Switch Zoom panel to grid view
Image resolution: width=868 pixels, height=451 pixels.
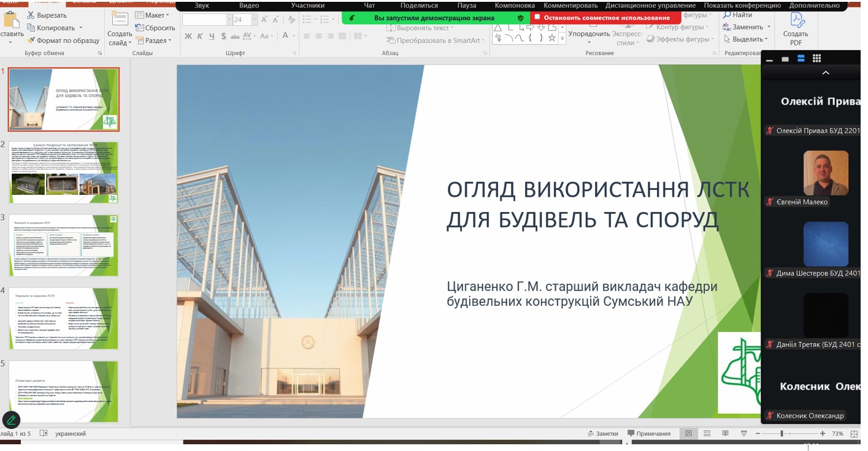pos(816,59)
